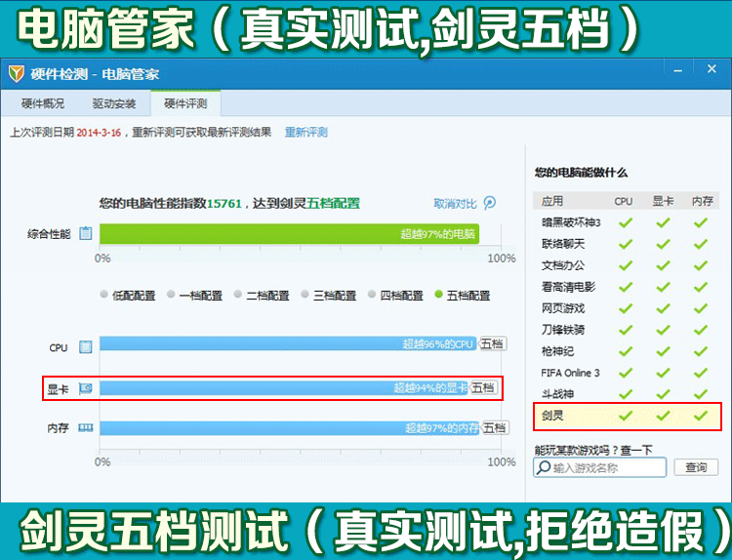Click the 应用 column header

coord(552,201)
